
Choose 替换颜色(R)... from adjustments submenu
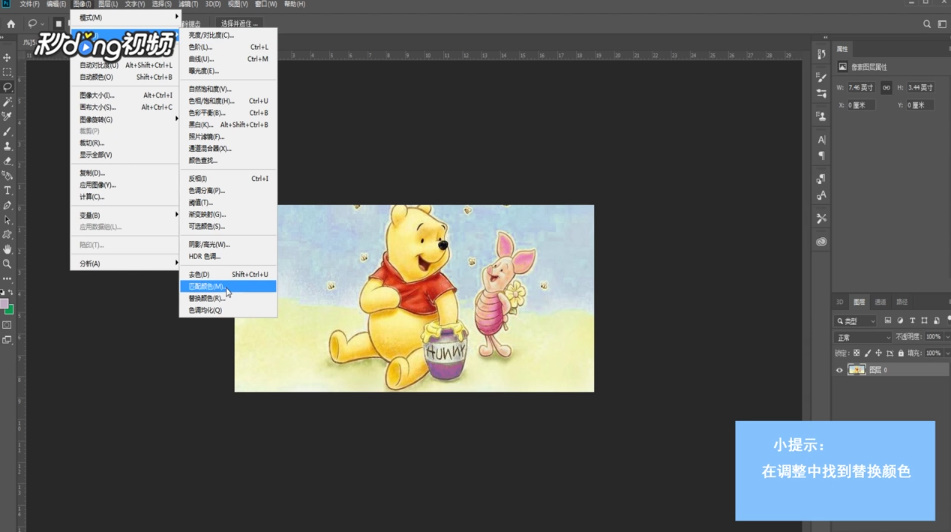click(x=228, y=298)
